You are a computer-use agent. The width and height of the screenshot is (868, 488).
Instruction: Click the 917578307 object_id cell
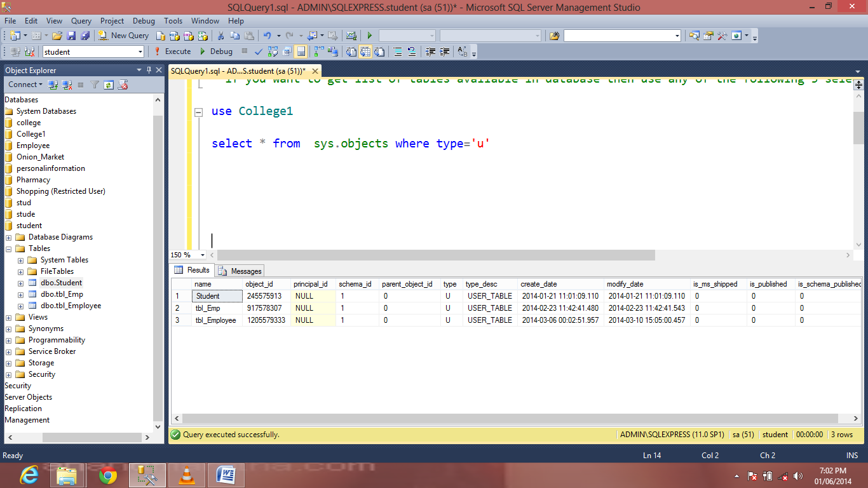pyautogui.click(x=268, y=308)
